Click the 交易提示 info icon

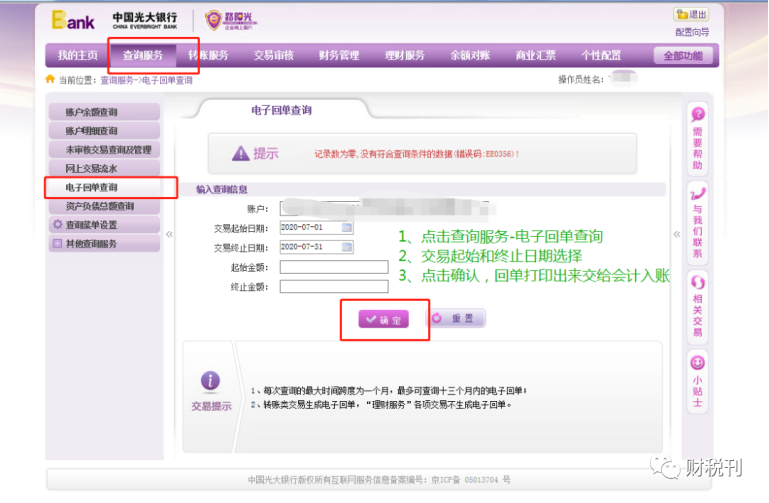210,381
